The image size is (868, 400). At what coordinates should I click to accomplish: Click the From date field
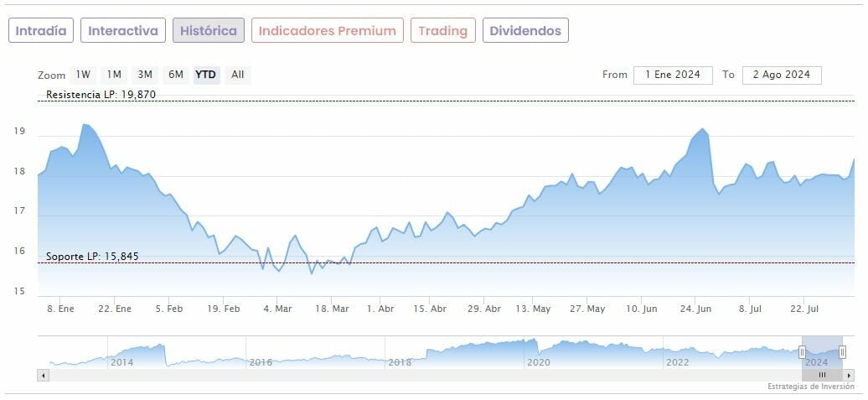673,75
